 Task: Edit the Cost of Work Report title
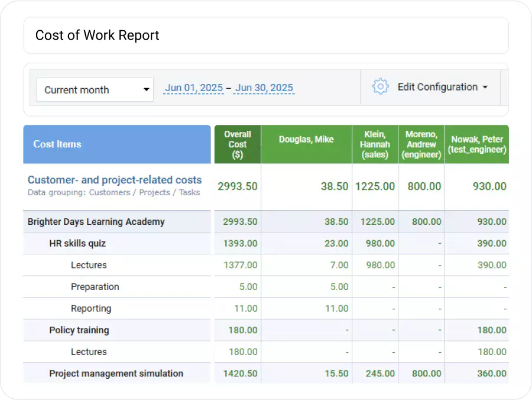tap(98, 36)
